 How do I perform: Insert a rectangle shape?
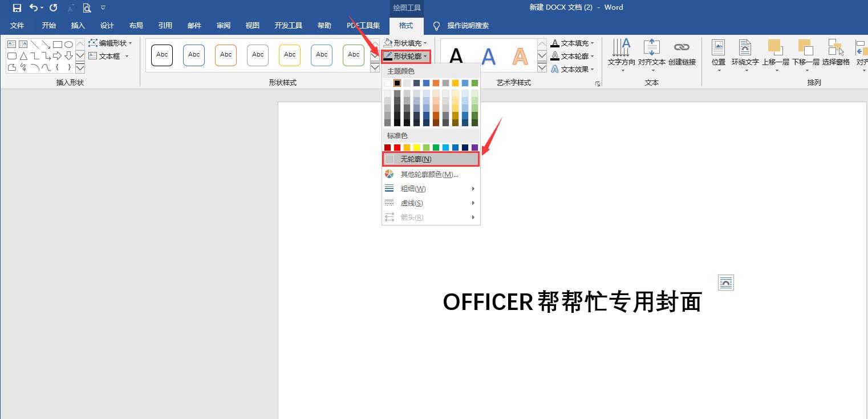[x=58, y=43]
